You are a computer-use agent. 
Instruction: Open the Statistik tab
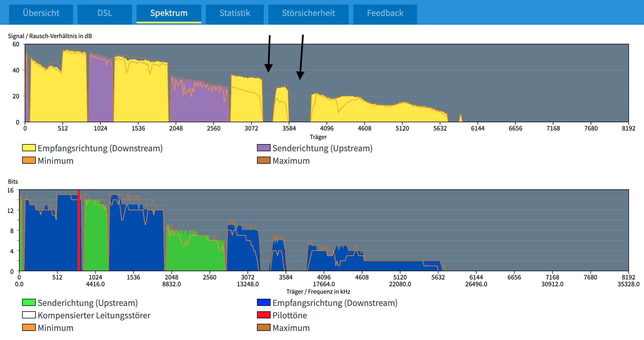(235, 13)
